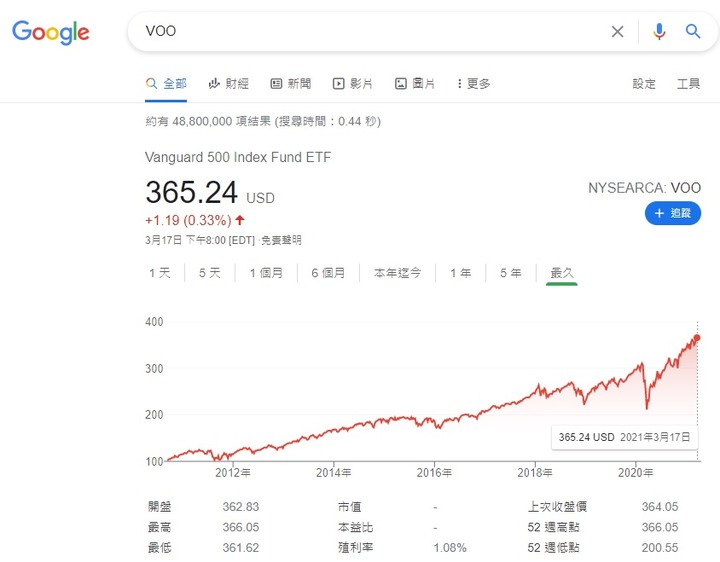Clear the search box with X

(618, 31)
